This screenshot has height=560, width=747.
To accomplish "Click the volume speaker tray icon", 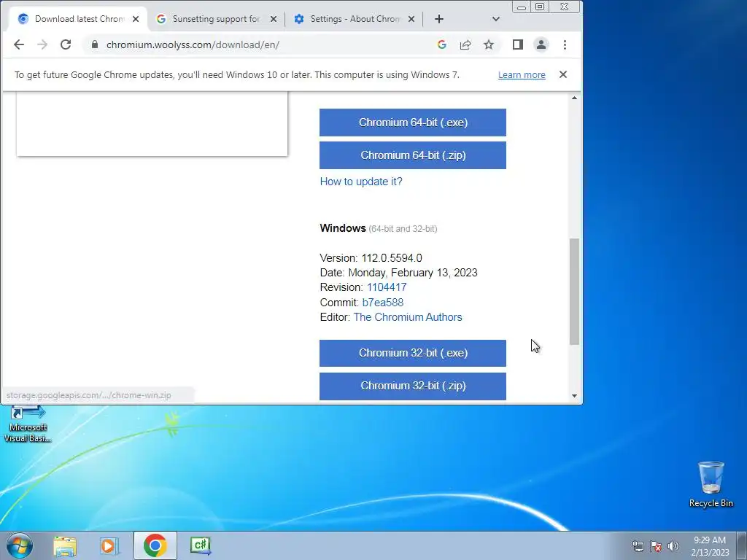I will (673, 546).
